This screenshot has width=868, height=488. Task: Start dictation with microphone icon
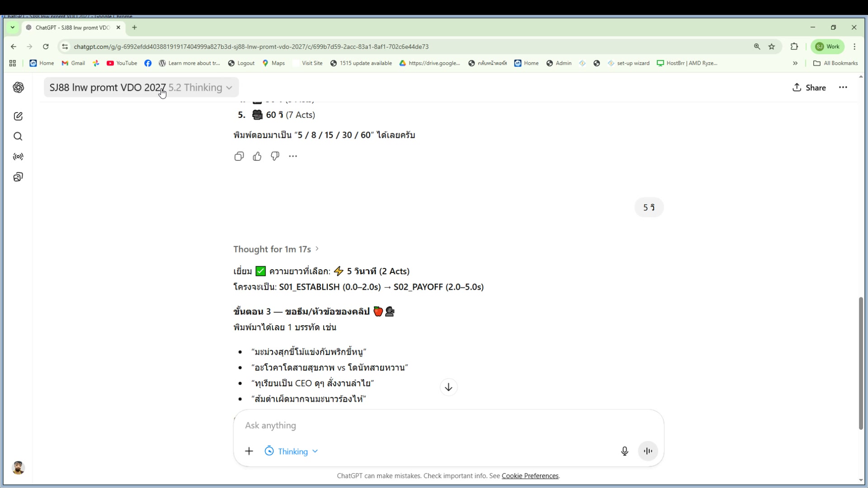624,451
